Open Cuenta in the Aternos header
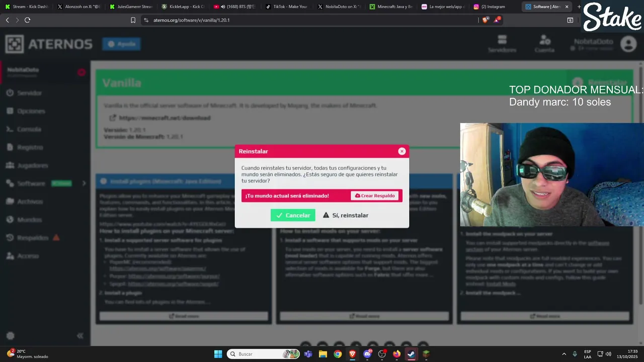 pyautogui.click(x=544, y=44)
